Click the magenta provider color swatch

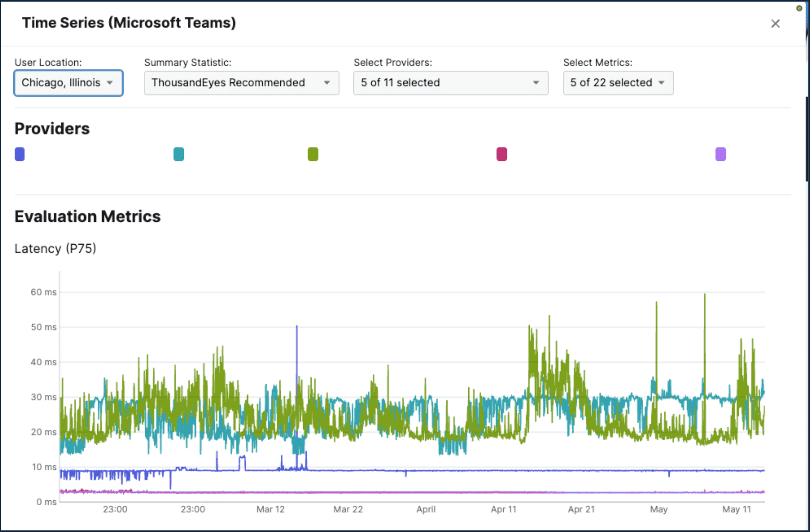(x=501, y=154)
